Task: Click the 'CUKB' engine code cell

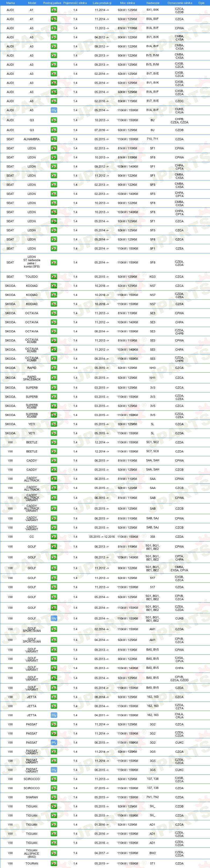Action: pos(179,618)
